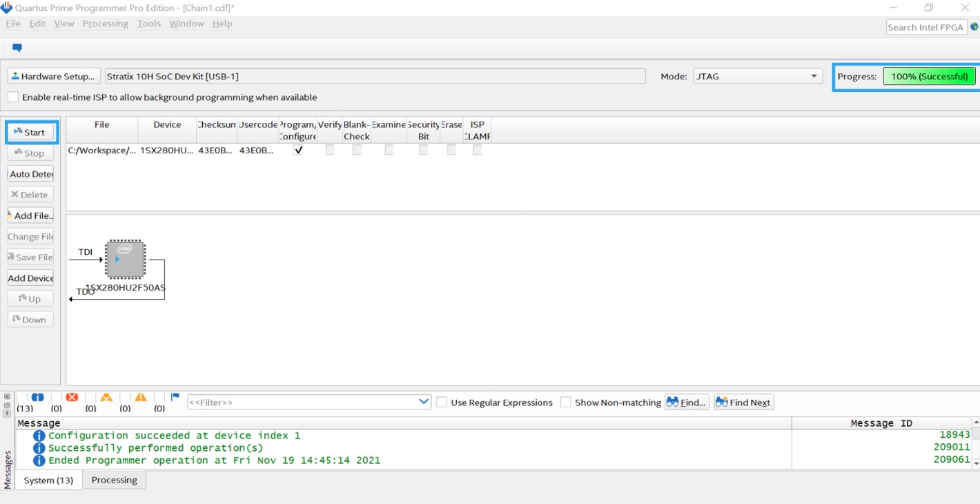The height and width of the screenshot is (504, 980).
Task: Expand the message filter dropdown
Action: click(x=423, y=402)
